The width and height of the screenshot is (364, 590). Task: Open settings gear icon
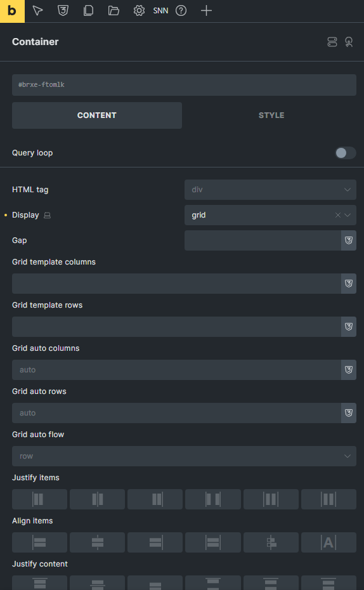139,11
